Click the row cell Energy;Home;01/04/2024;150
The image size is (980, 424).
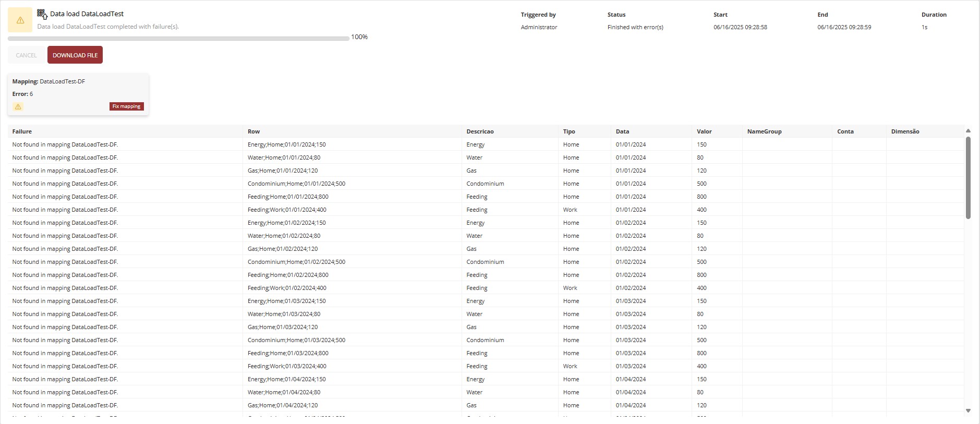tap(353, 379)
